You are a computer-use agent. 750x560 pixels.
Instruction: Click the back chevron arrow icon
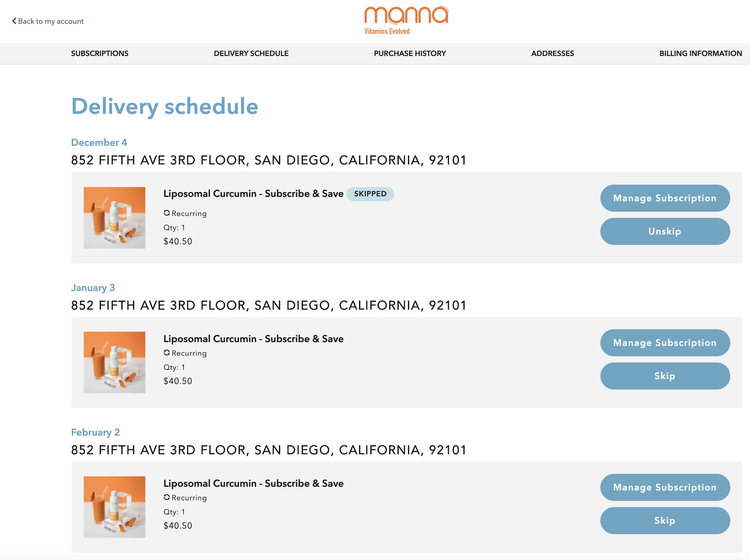click(14, 21)
